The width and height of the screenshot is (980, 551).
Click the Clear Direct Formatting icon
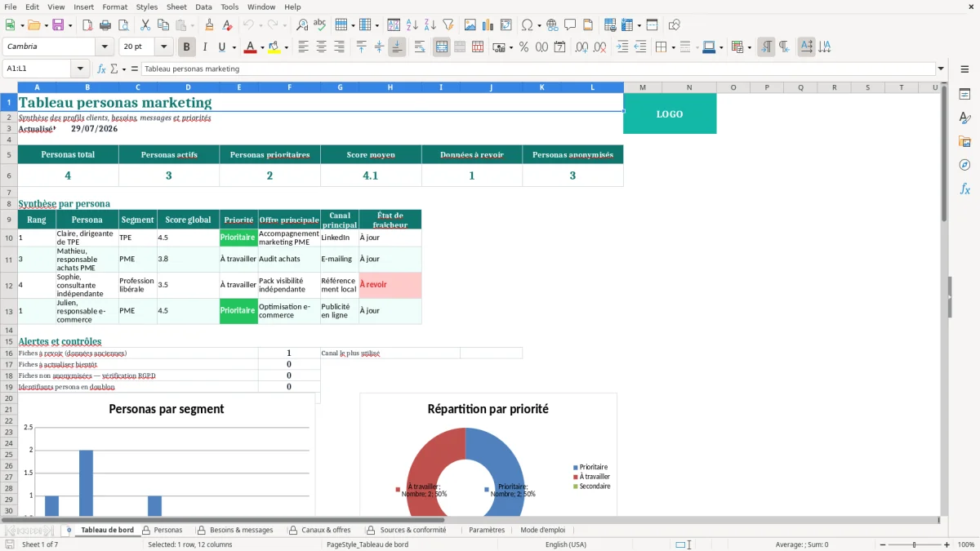227,25
